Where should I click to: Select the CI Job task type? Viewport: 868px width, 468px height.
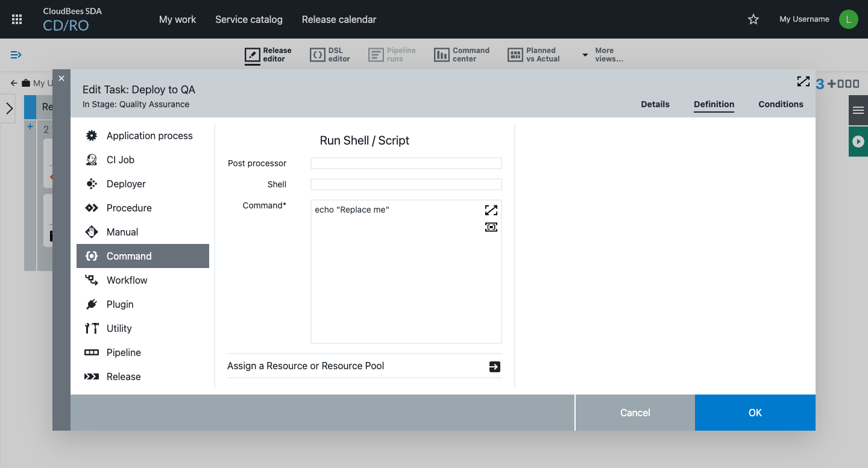[121, 160]
